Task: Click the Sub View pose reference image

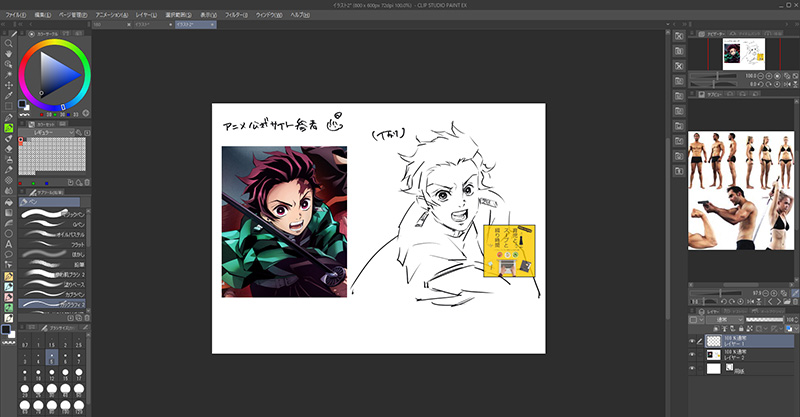Action: [741, 190]
